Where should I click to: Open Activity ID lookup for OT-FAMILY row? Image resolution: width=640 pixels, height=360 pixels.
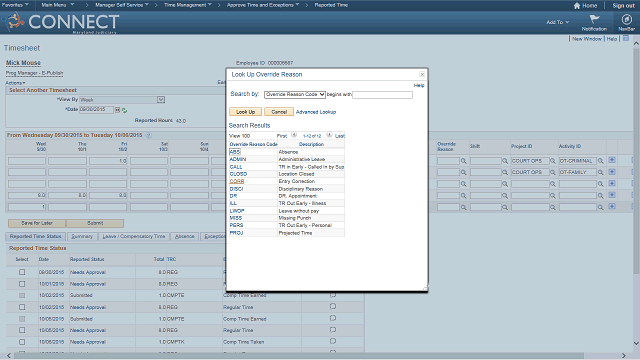point(600,173)
